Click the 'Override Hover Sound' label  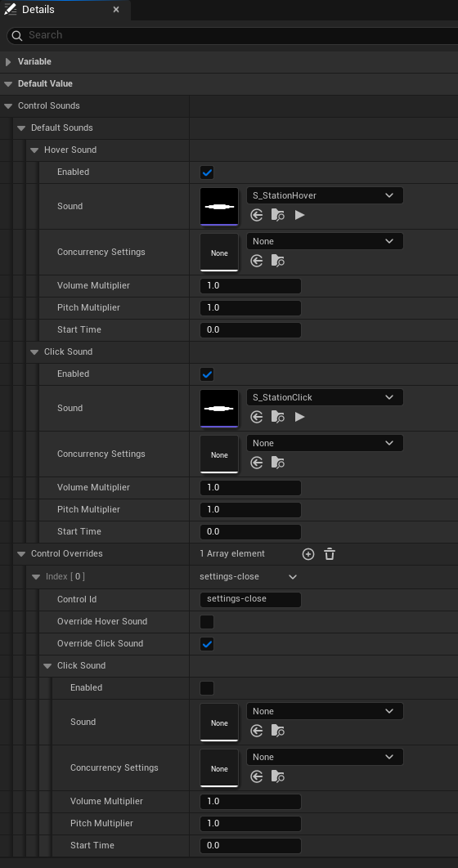102,622
